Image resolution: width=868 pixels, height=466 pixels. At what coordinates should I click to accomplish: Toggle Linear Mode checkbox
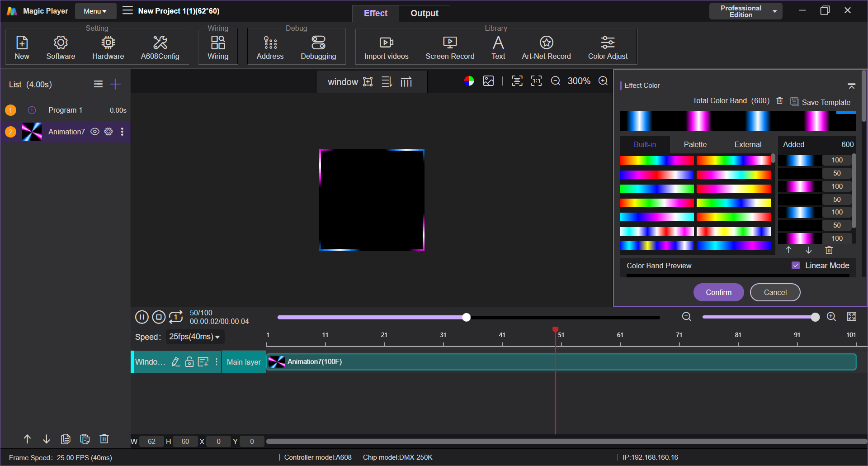tap(796, 266)
